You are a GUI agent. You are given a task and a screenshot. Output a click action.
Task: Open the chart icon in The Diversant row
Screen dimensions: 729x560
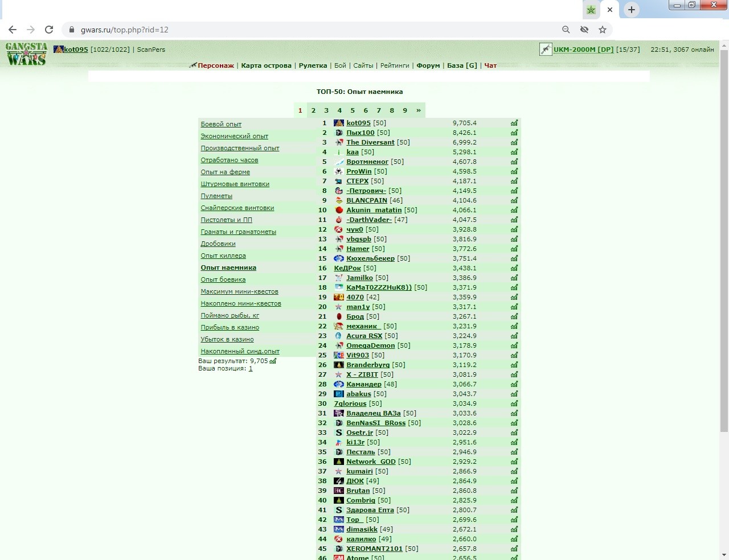tap(514, 142)
